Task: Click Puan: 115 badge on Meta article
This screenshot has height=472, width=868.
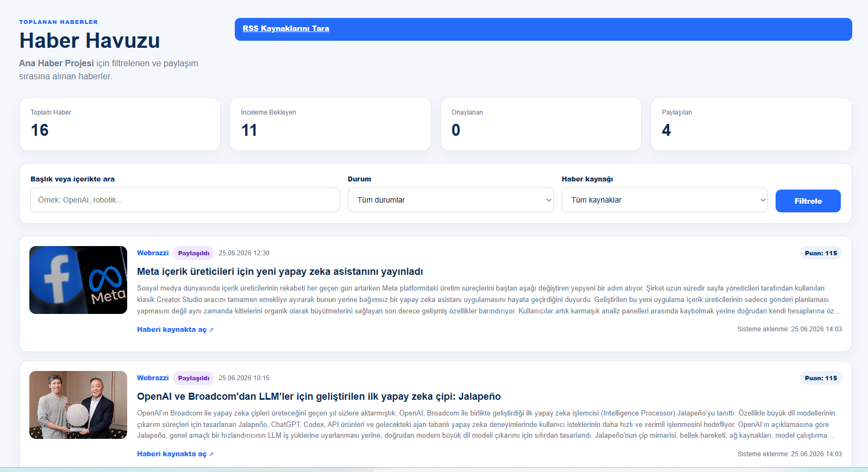Action: 821,253
